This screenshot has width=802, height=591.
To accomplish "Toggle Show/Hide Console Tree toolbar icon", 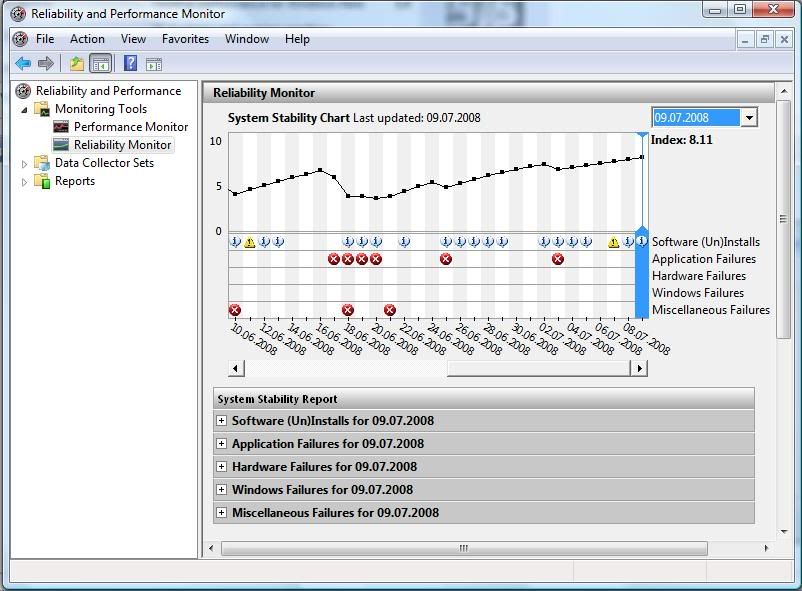I will (100, 64).
